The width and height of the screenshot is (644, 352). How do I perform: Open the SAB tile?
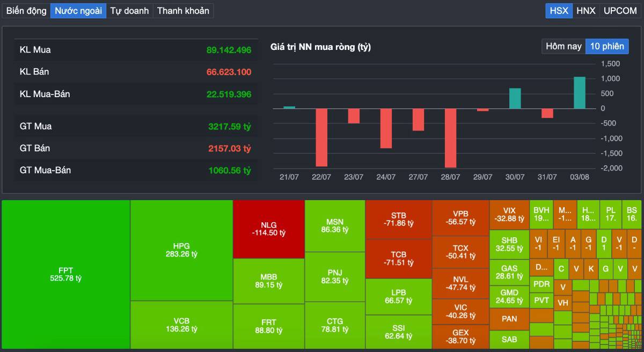point(509,339)
